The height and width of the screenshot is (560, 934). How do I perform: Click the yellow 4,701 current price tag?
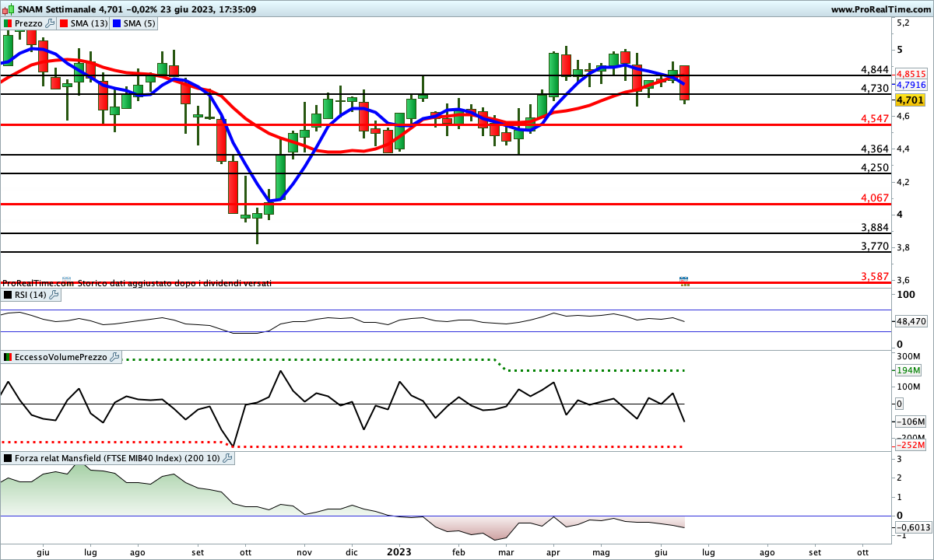click(x=910, y=100)
